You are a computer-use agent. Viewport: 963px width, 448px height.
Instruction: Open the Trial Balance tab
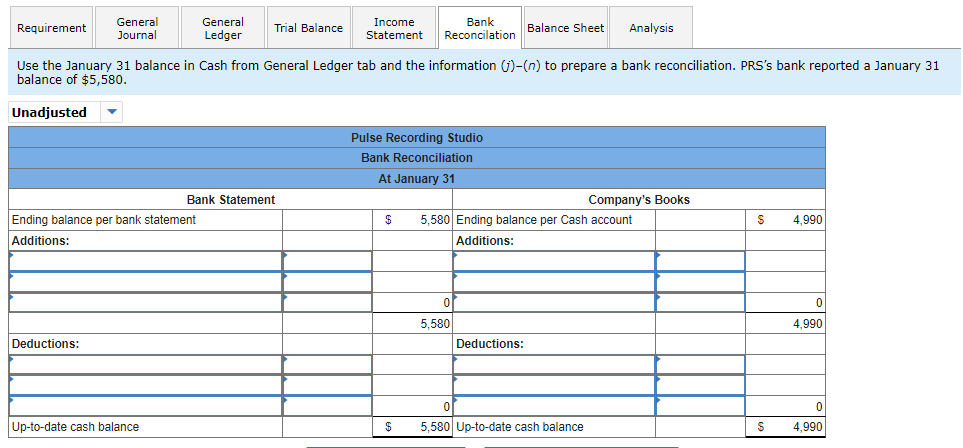coord(308,28)
